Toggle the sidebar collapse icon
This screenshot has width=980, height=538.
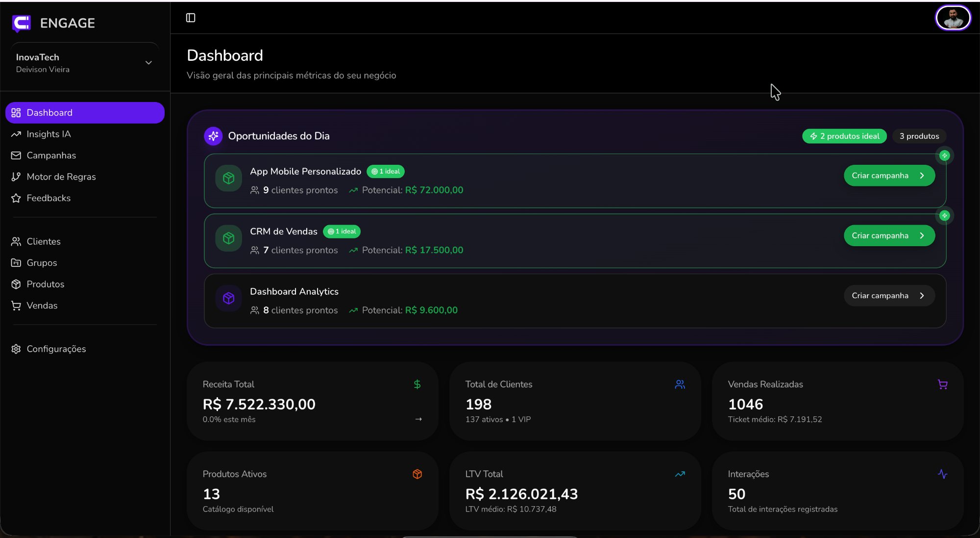tap(191, 18)
